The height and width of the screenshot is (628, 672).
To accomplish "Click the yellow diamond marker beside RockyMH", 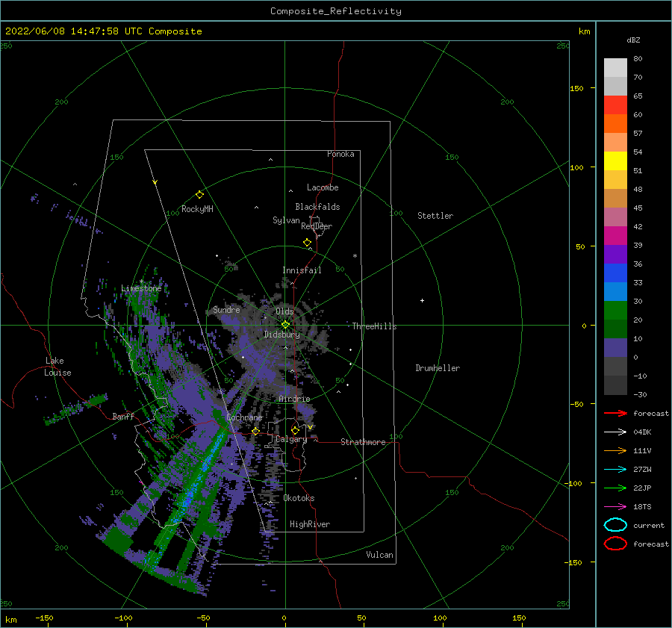I will [x=199, y=195].
